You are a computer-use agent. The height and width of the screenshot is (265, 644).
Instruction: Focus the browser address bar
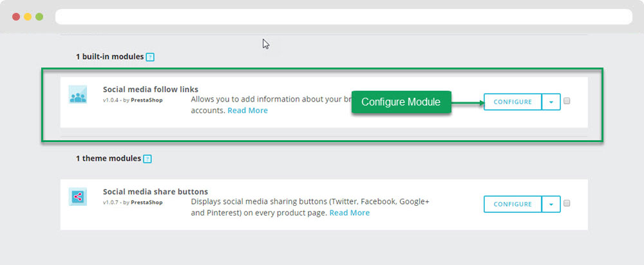[x=343, y=17]
